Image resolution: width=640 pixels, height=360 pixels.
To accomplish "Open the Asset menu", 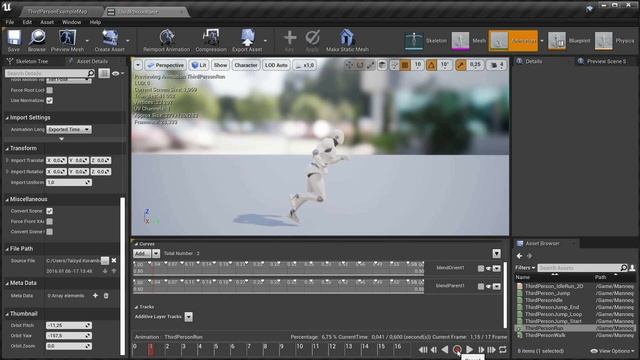I will tap(47, 22).
